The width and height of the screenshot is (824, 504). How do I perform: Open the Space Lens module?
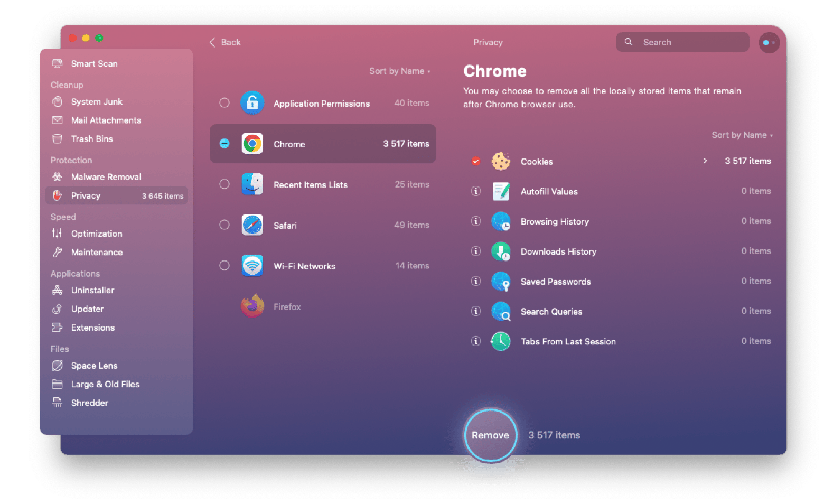(116, 366)
